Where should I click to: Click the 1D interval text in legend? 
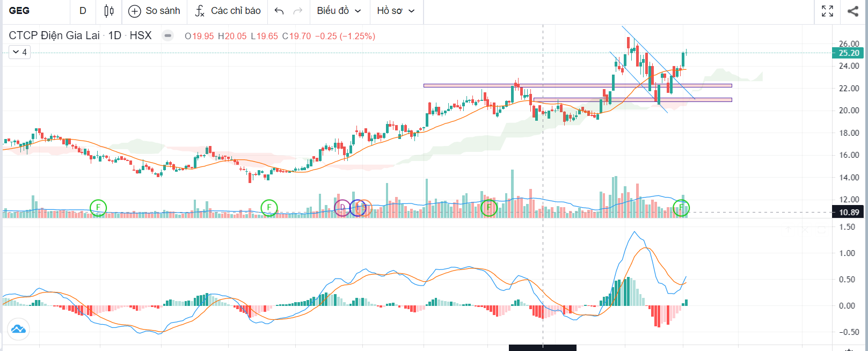click(x=115, y=35)
